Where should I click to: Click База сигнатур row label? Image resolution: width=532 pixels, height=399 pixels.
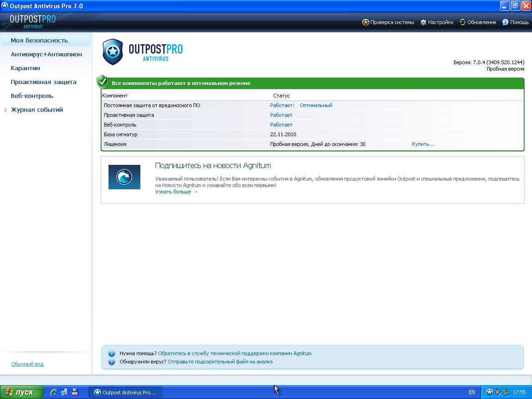121,134
